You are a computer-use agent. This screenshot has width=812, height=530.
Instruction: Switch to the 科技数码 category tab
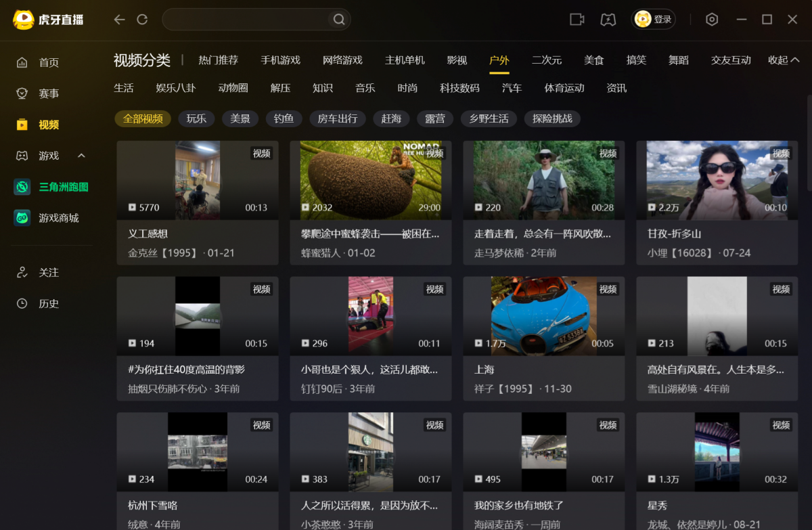point(459,88)
